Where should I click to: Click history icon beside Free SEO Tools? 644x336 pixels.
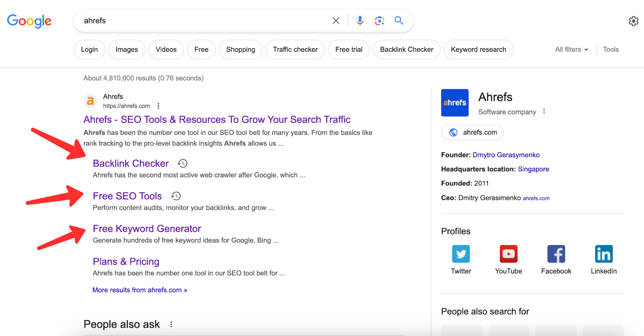176,196
